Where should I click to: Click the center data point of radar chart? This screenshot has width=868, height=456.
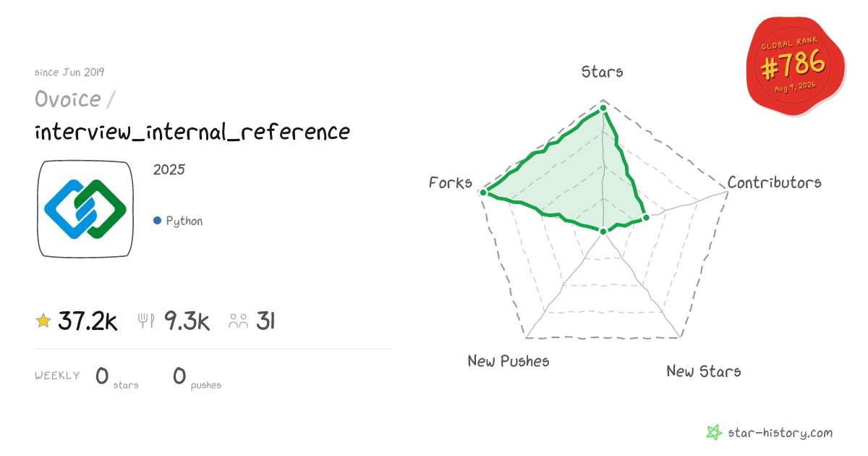pos(603,232)
